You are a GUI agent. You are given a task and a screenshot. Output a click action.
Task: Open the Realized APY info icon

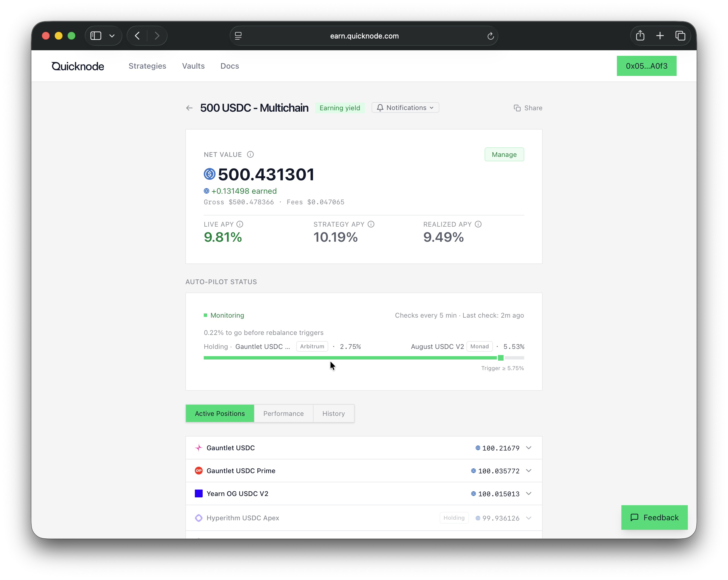tap(478, 224)
